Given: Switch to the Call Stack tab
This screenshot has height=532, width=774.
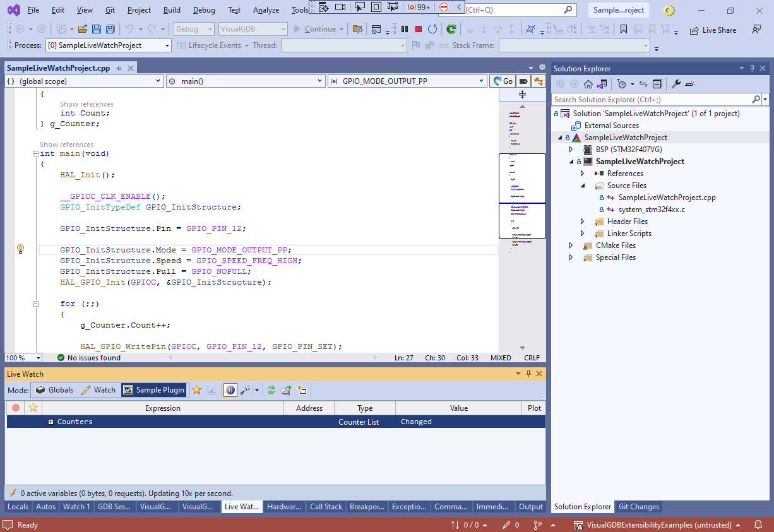Looking at the screenshot, I should pyautogui.click(x=326, y=507).
